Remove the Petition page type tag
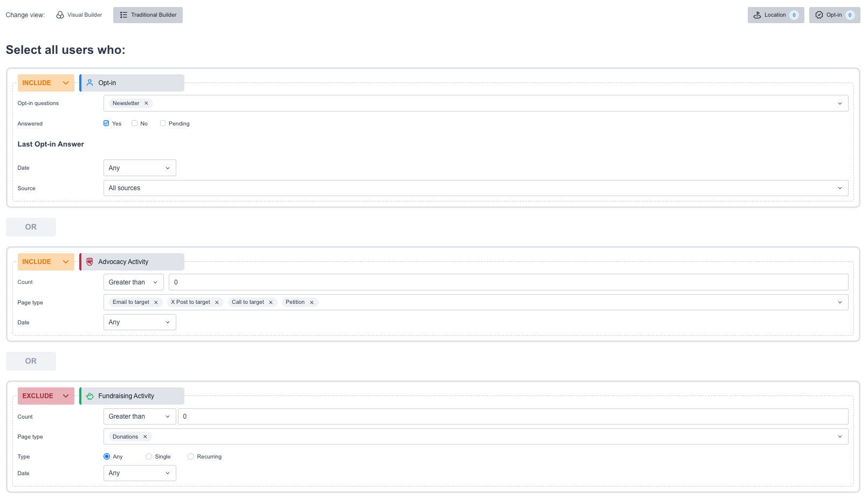Image resolution: width=868 pixels, height=500 pixels. (x=312, y=302)
